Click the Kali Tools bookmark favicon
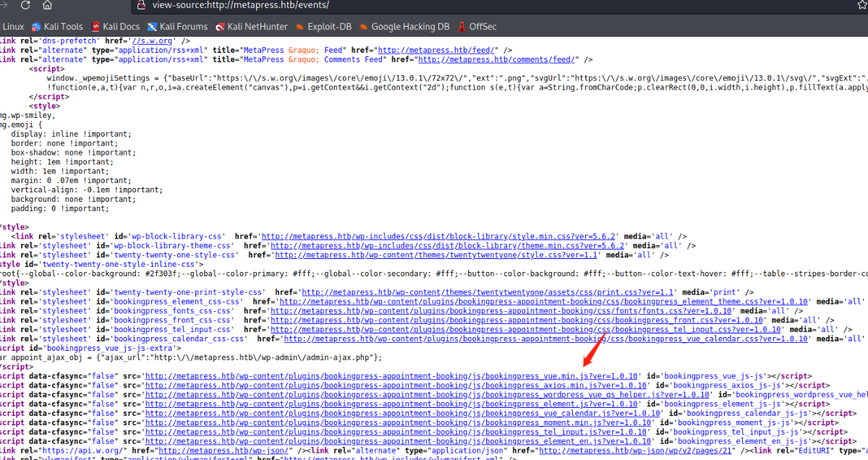The height and width of the screenshot is (460, 868). (36, 27)
